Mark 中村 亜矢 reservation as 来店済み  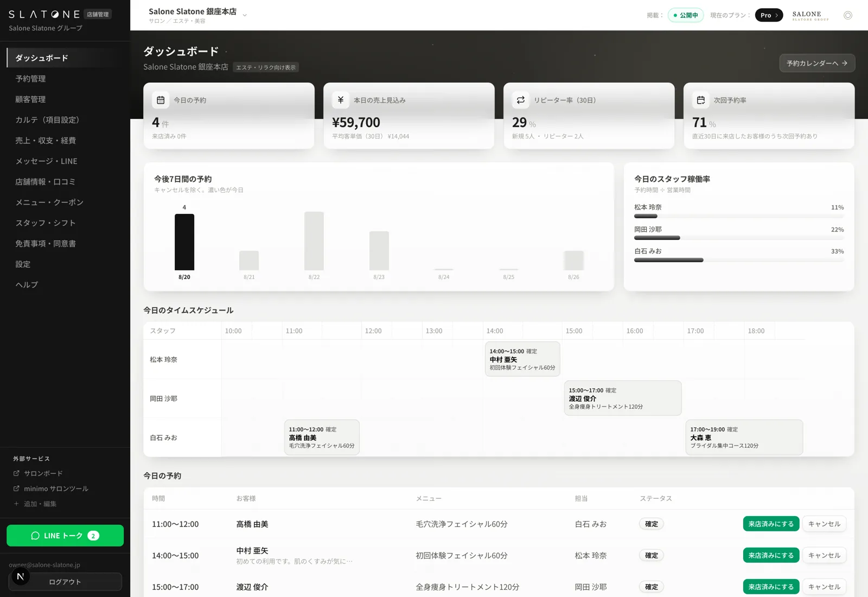click(771, 555)
